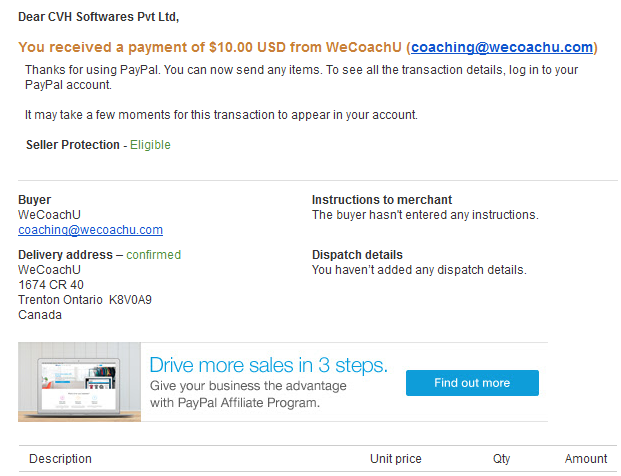The height and width of the screenshot is (476, 621).
Task: Open the laptop image in the banner
Action: 79,382
